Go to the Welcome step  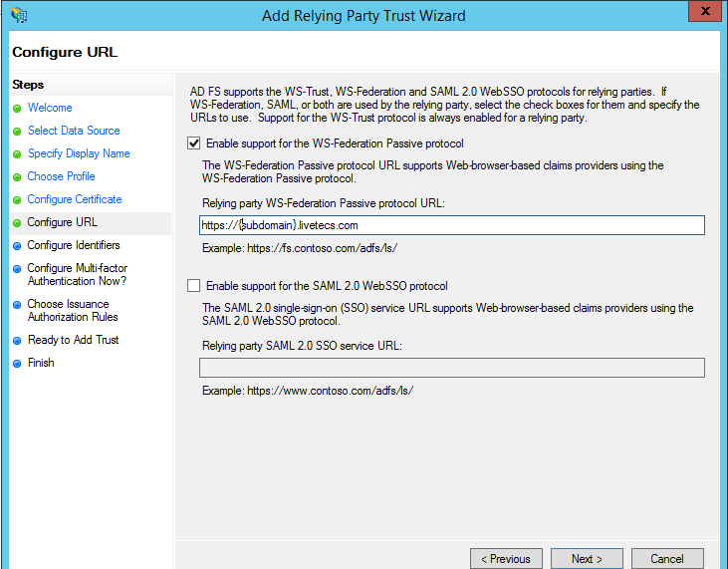(50, 108)
